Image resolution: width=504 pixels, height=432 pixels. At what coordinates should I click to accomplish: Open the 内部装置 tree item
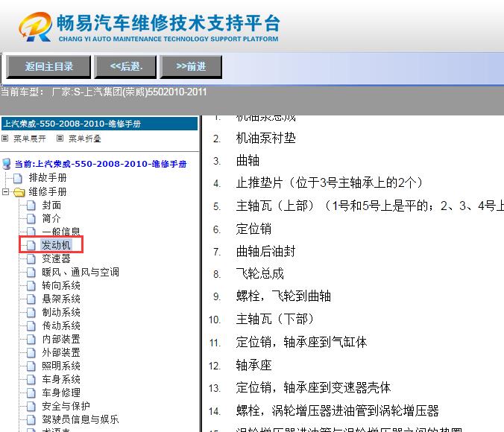[x=61, y=339]
